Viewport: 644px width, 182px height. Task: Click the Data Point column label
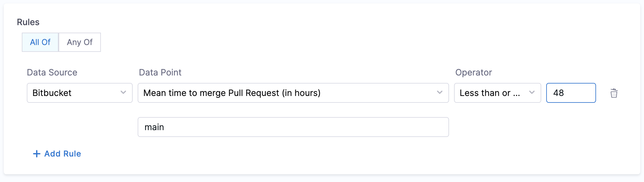click(160, 72)
